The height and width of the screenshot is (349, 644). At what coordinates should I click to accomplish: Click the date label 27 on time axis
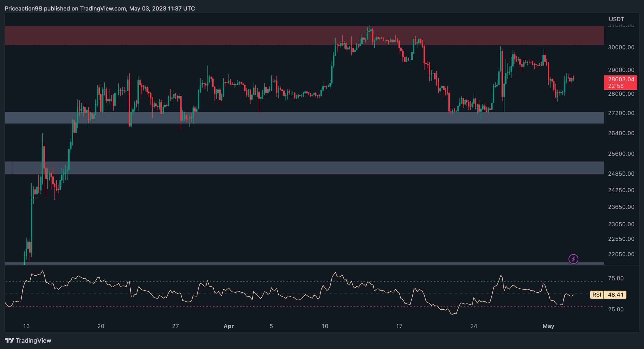(175, 326)
